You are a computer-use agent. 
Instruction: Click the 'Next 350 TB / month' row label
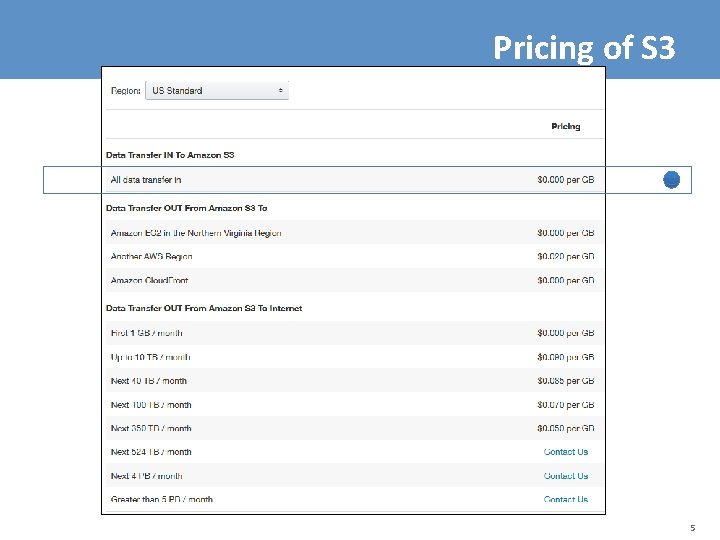click(x=151, y=428)
